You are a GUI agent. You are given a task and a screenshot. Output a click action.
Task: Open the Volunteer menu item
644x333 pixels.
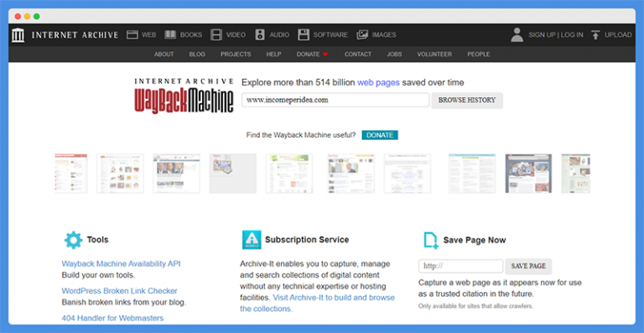point(434,55)
